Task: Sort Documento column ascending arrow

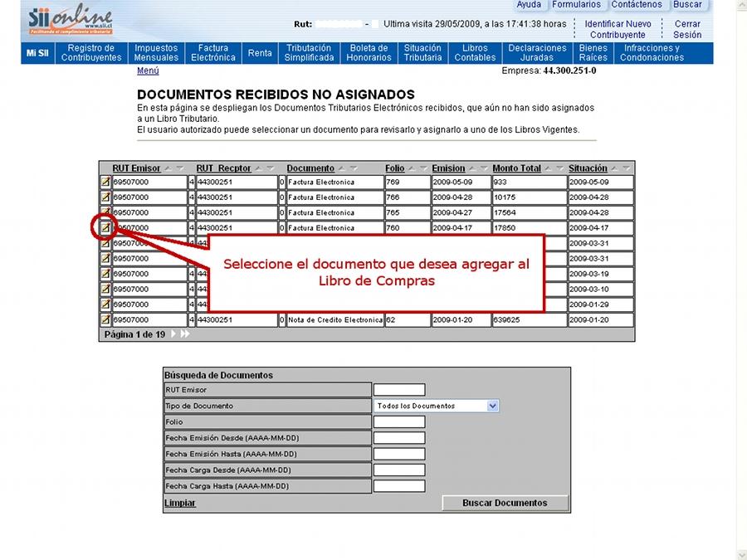Action: click(342, 168)
